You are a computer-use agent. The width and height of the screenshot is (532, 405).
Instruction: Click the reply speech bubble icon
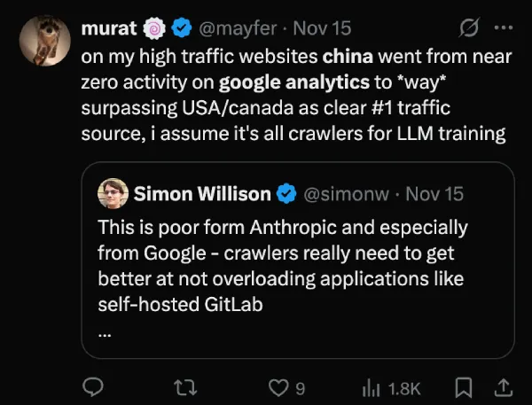click(x=93, y=387)
